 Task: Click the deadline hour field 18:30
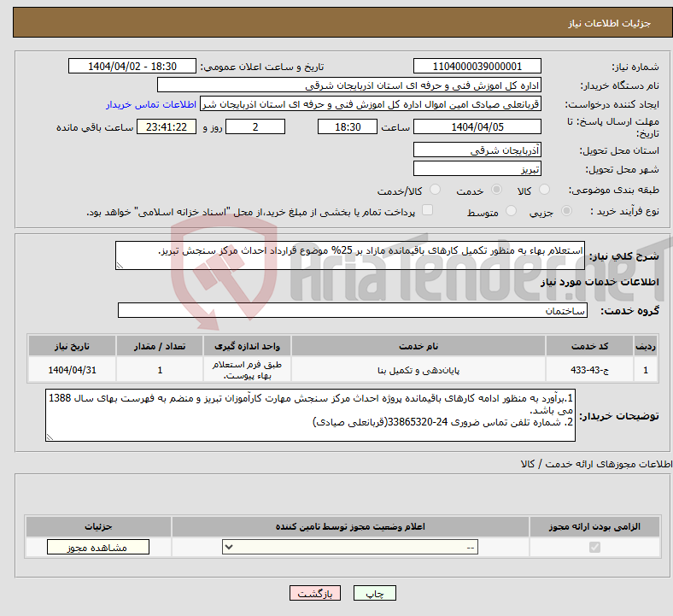348,126
